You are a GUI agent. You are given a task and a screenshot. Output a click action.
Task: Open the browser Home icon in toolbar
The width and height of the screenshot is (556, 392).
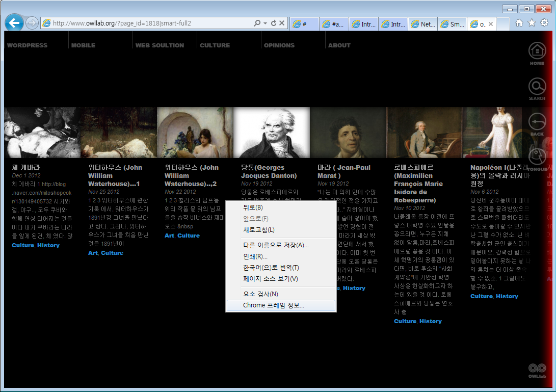519,23
